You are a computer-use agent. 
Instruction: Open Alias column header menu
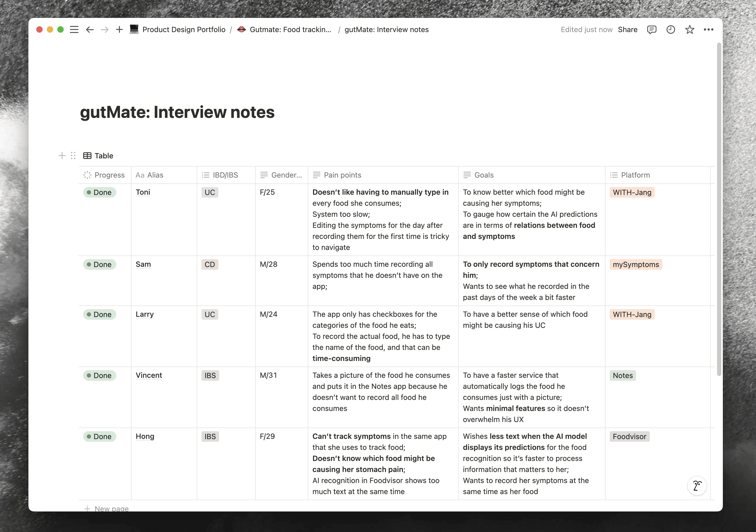(x=164, y=175)
